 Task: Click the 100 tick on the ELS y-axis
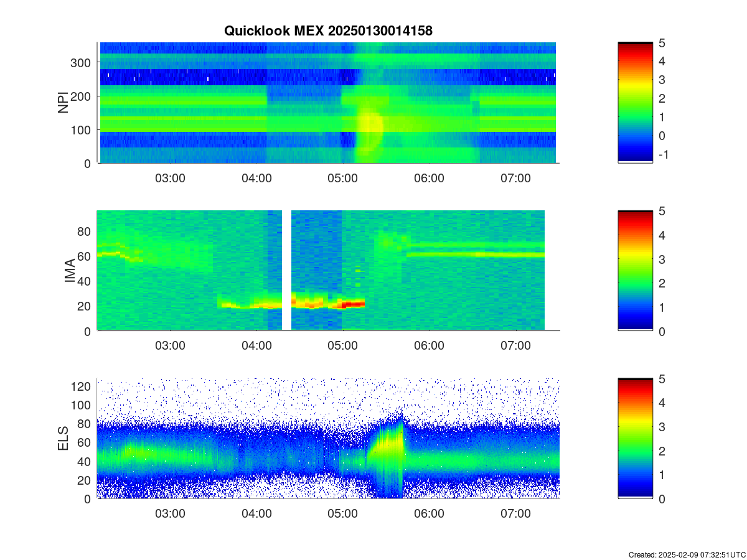(82, 405)
